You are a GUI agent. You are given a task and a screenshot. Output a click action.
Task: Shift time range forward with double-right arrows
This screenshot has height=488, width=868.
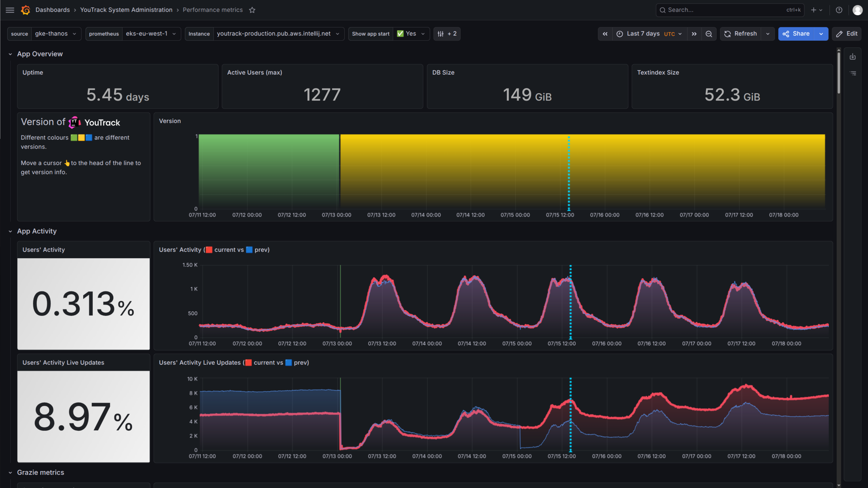coord(694,34)
